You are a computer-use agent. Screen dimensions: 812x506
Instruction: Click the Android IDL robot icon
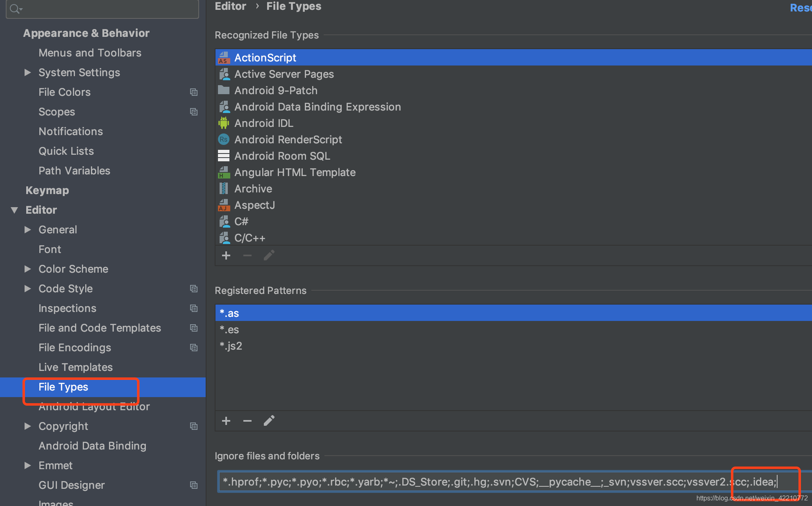click(223, 123)
